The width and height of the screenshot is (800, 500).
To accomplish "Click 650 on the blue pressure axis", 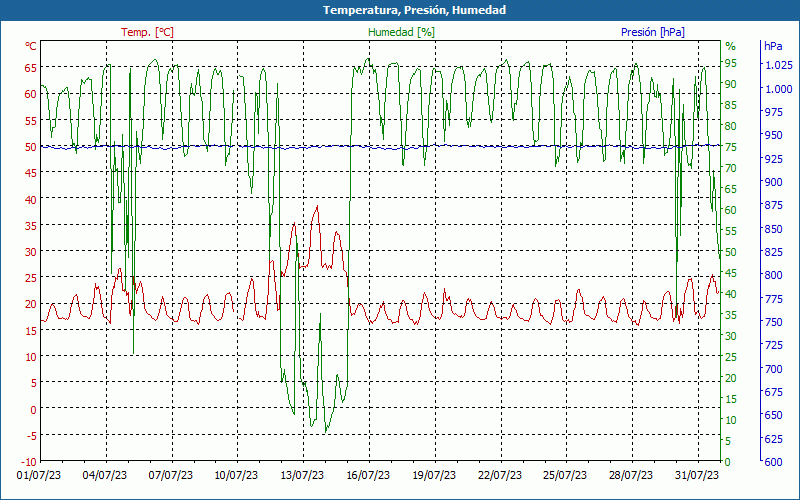I will [x=774, y=415].
